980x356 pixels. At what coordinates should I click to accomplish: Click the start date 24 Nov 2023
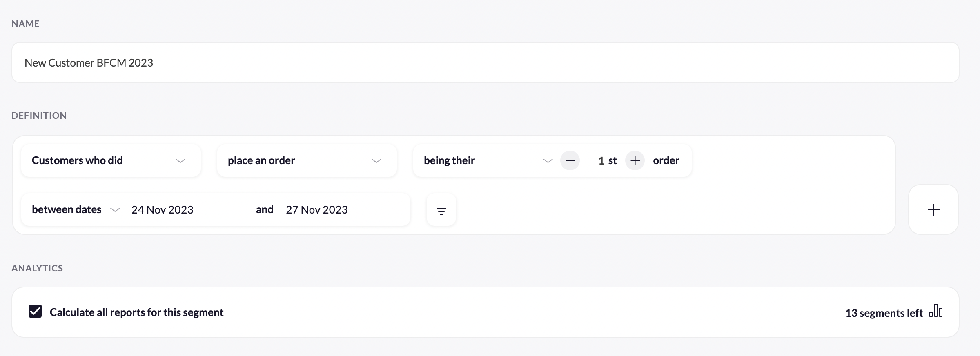(163, 209)
